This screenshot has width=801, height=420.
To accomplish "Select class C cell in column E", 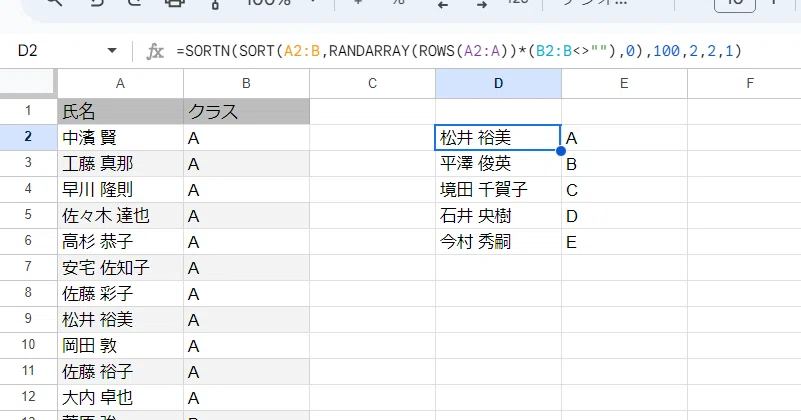I will pos(624,189).
